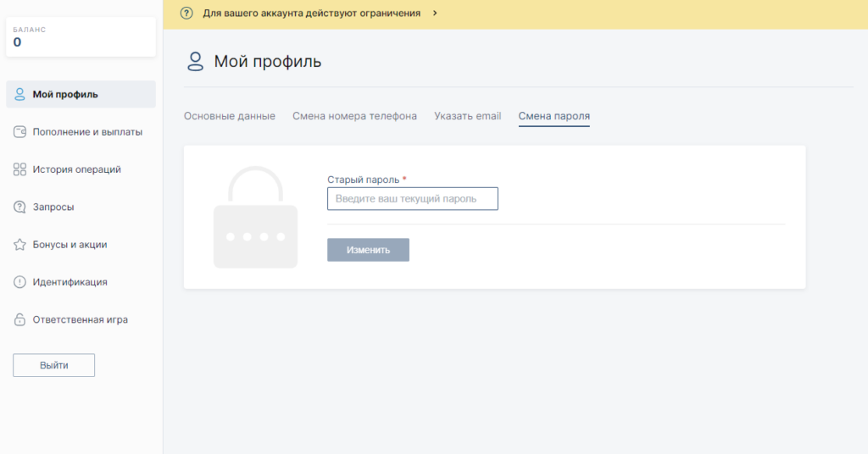Click the Баланс card showing 0
This screenshot has width=868, height=454.
click(x=81, y=36)
